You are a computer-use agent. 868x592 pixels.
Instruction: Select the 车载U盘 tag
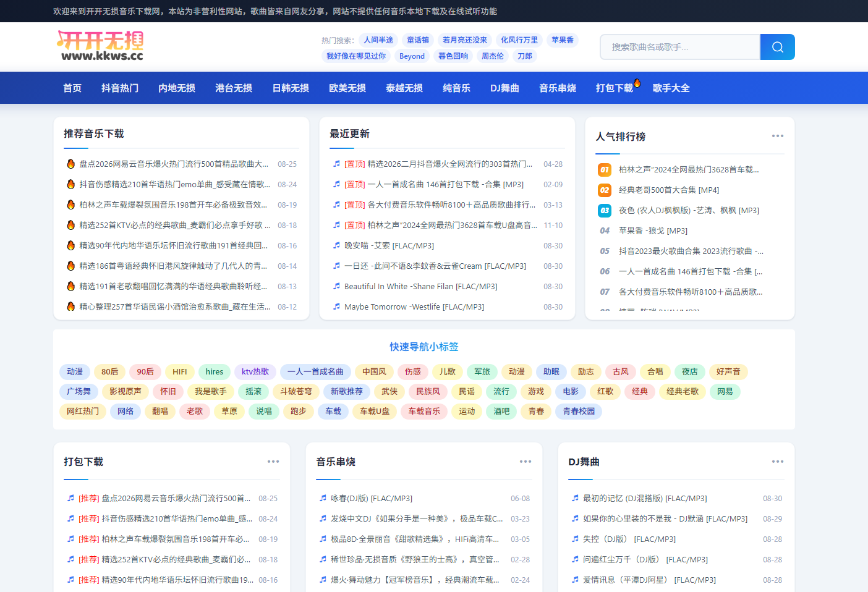coord(375,411)
